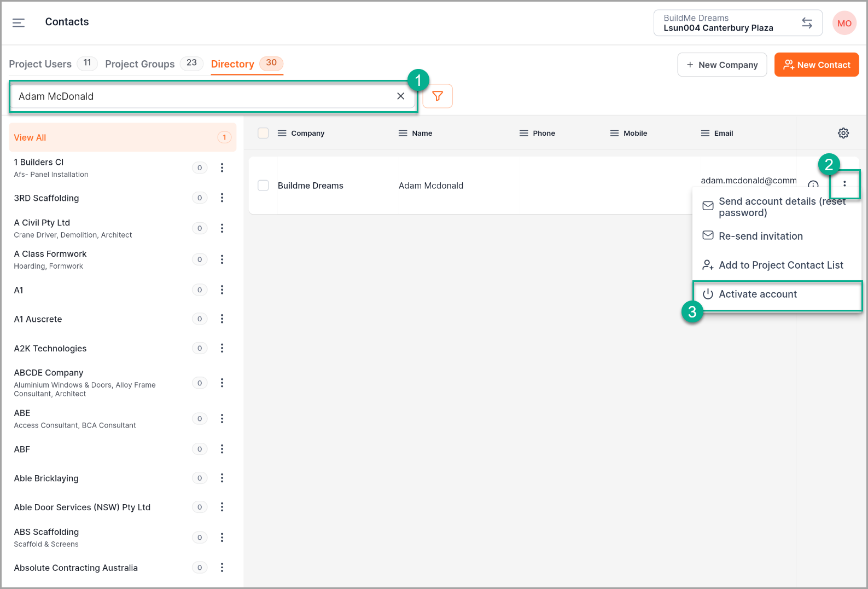This screenshot has height=589, width=868.
Task: Tick the Buildme Dreams row checkbox
Action: [263, 186]
